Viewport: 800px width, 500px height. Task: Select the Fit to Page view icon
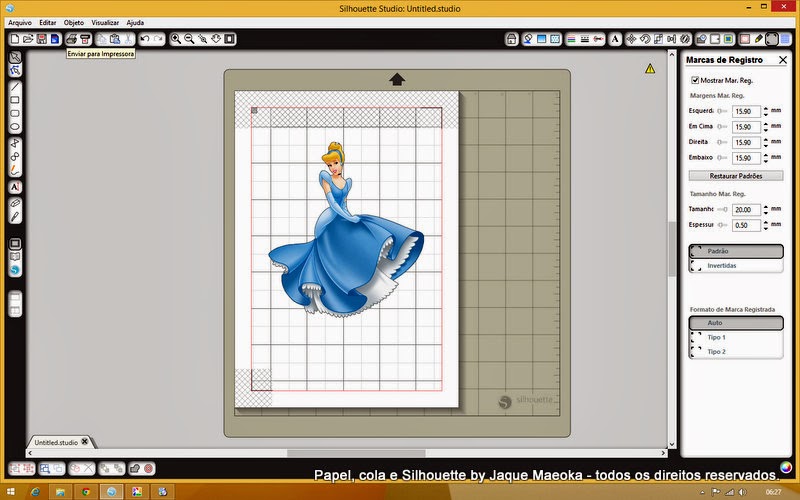pyautogui.click(x=230, y=39)
